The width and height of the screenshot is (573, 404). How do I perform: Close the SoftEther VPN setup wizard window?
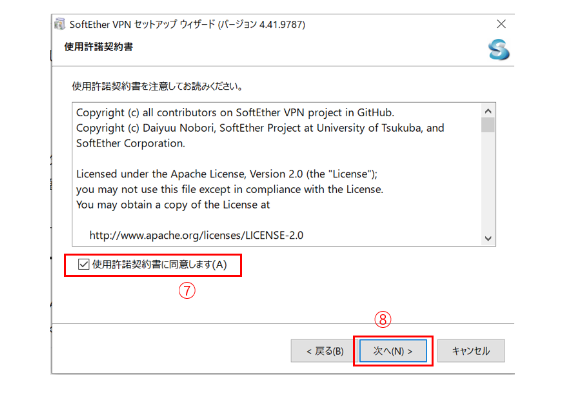click(501, 24)
